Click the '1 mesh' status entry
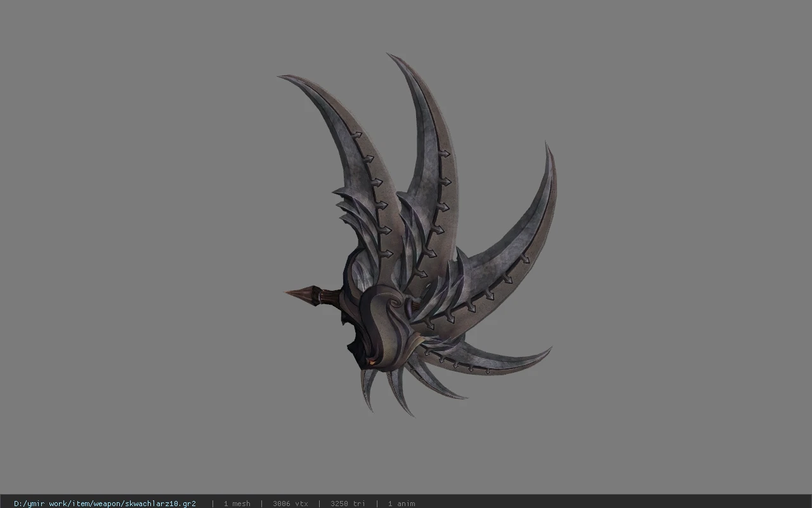Viewport: 812px width, 508px height. click(x=237, y=504)
